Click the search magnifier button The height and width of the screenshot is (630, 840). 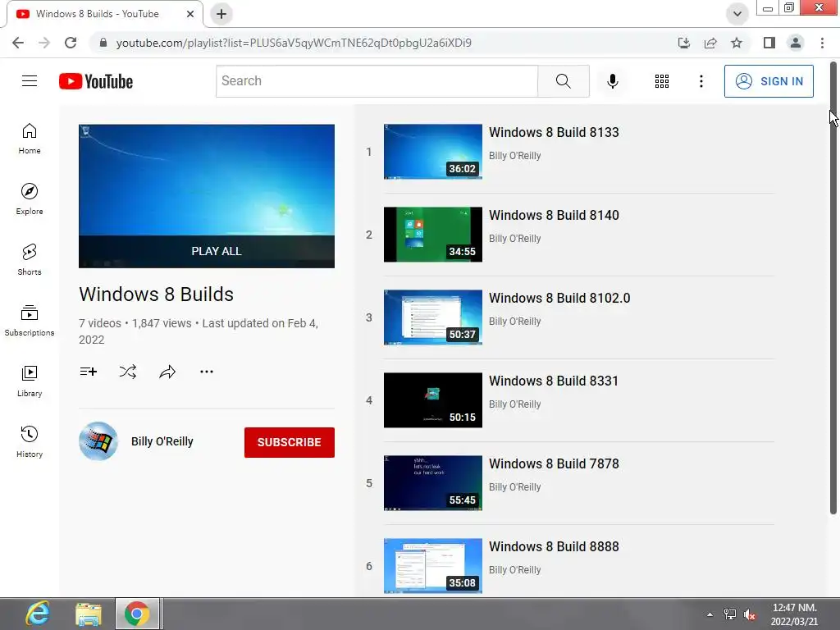pyautogui.click(x=563, y=81)
